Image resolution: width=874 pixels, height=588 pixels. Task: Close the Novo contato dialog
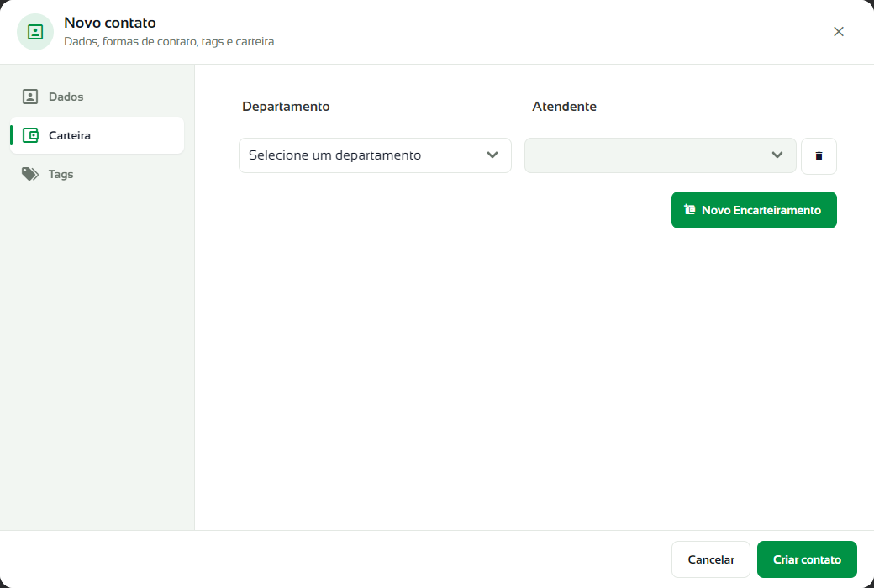[x=839, y=32]
